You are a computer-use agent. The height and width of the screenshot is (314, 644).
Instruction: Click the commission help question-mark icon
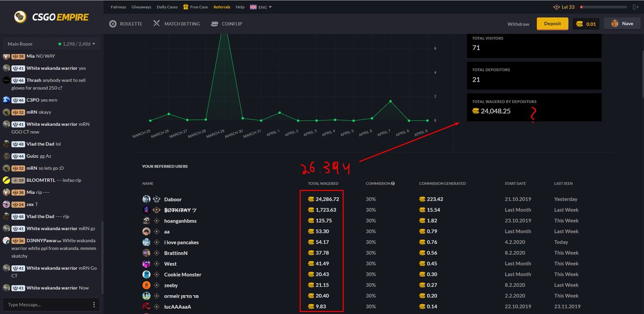tap(393, 183)
